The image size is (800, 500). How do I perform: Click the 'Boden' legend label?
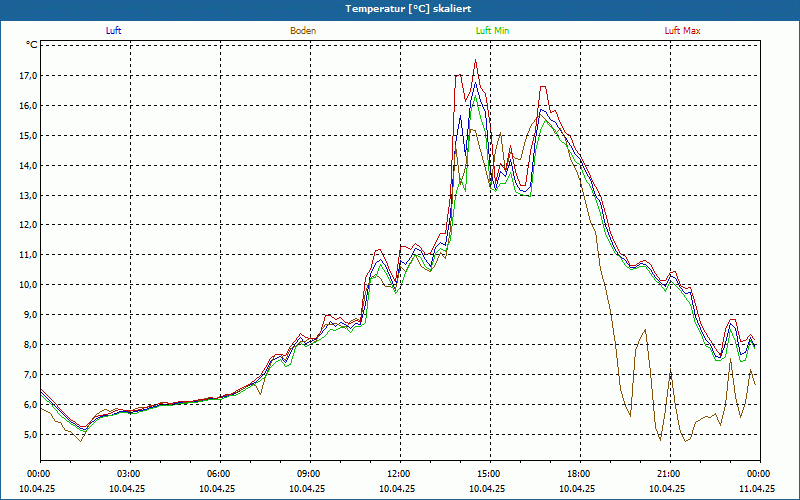pyautogui.click(x=303, y=31)
